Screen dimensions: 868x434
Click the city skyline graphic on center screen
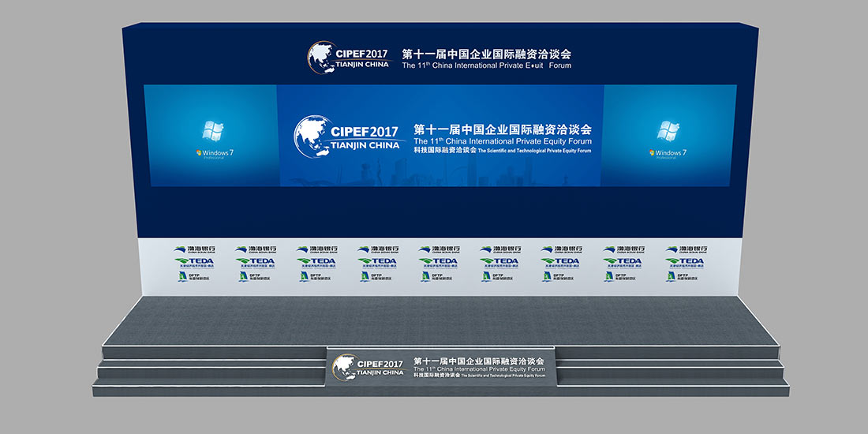tap(473, 175)
